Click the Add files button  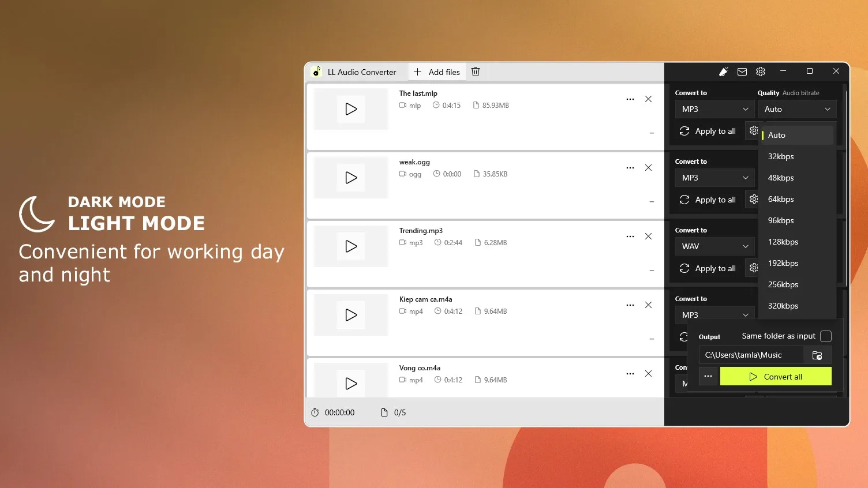click(x=437, y=72)
